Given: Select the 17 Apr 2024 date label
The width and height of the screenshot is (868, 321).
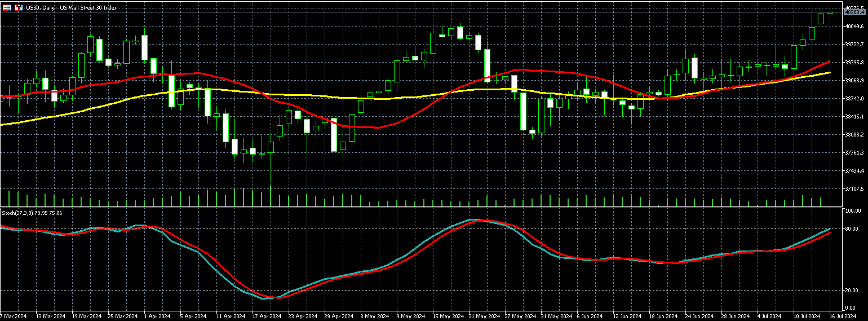Looking at the screenshot, I should [267, 316].
